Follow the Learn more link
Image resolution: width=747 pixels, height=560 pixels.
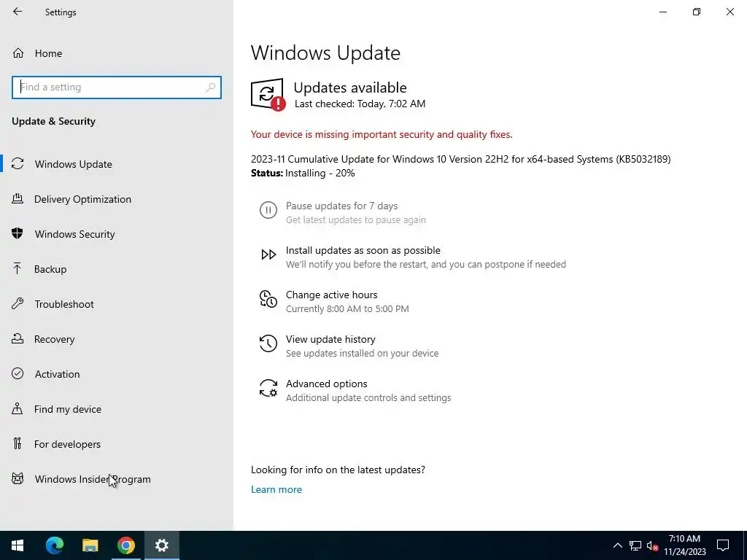pyautogui.click(x=276, y=489)
